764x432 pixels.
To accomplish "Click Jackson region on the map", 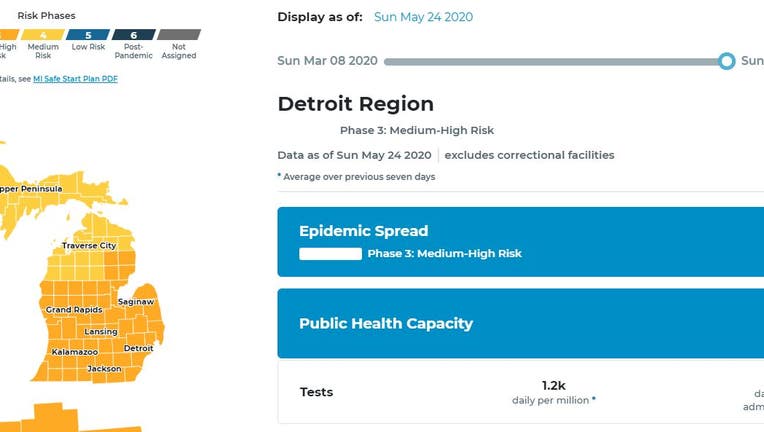I will [104, 369].
